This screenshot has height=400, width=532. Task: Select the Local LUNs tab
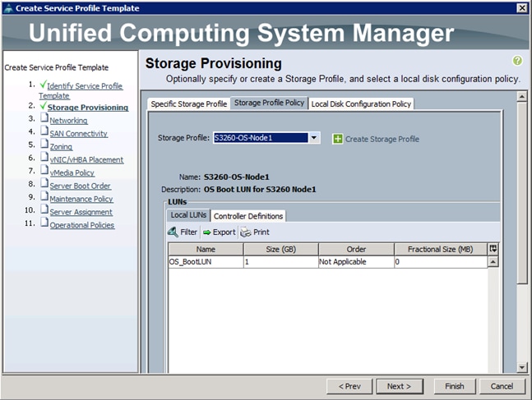click(188, 215)
